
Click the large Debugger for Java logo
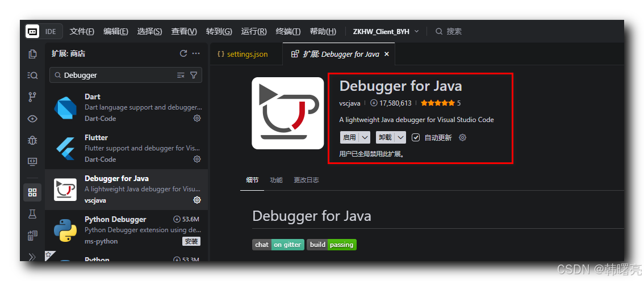pyautogui.click(x=288, y=113)
